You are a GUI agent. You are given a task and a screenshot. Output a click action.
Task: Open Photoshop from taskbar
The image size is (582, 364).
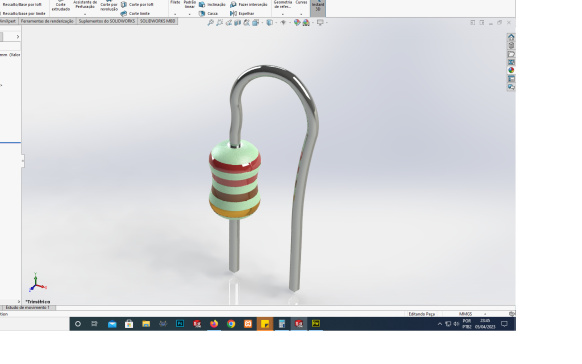click(x=180, y=324)
